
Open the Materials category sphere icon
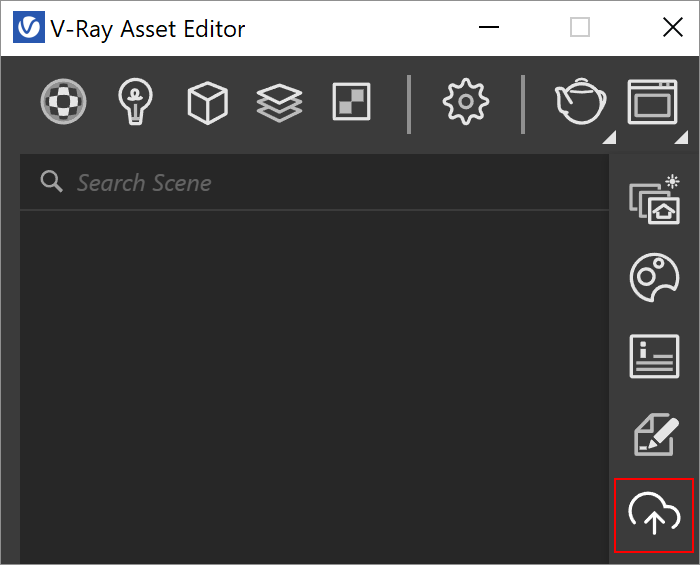tap(63, 101)
